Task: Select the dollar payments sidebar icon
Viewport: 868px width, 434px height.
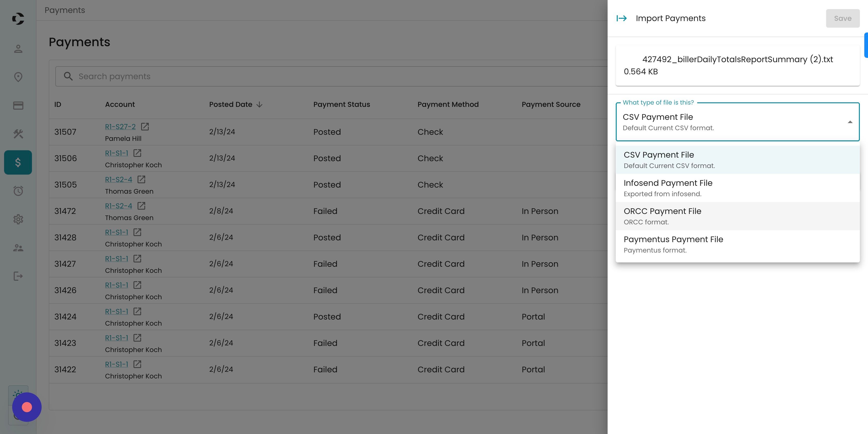Action: pyautogui.click(x=18, y=162)
